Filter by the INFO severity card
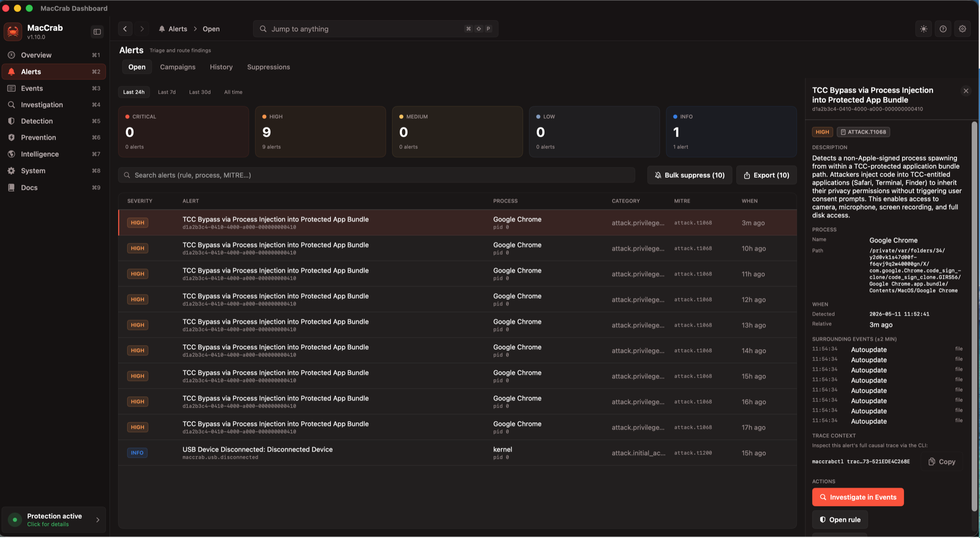Screen dimensions: 980x538 click(x=731, y=132)
